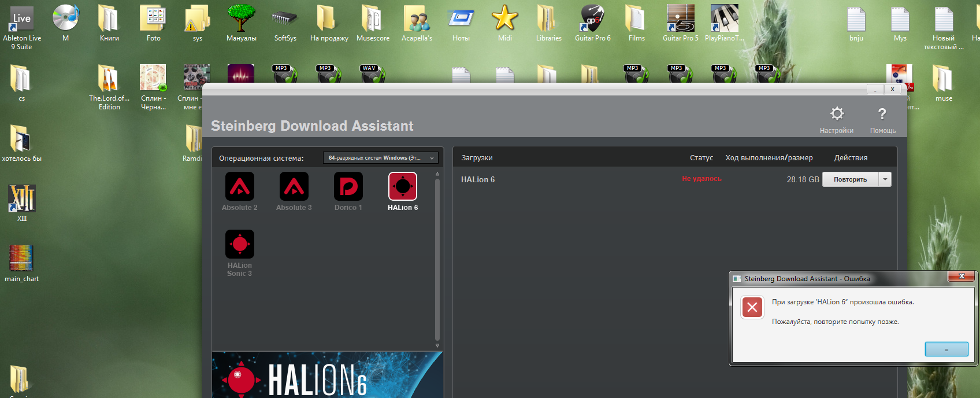
Task: Minimize the Steinberg Download Assistant window
Action: tap(875, 89)
